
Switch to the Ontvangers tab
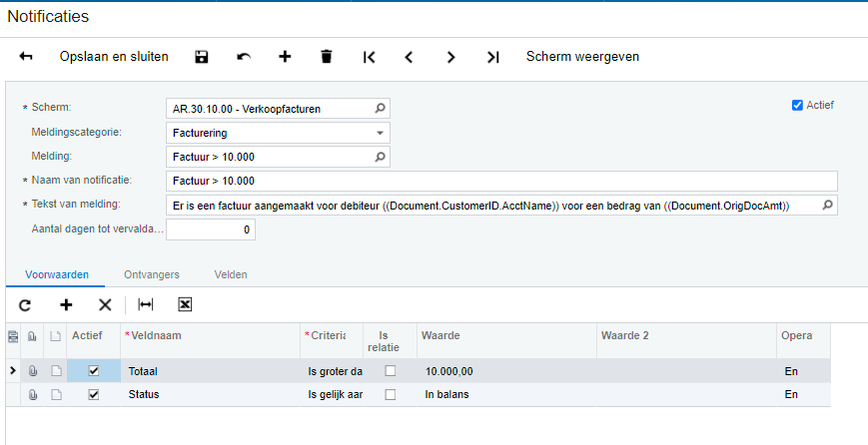(x=152, y=274)
